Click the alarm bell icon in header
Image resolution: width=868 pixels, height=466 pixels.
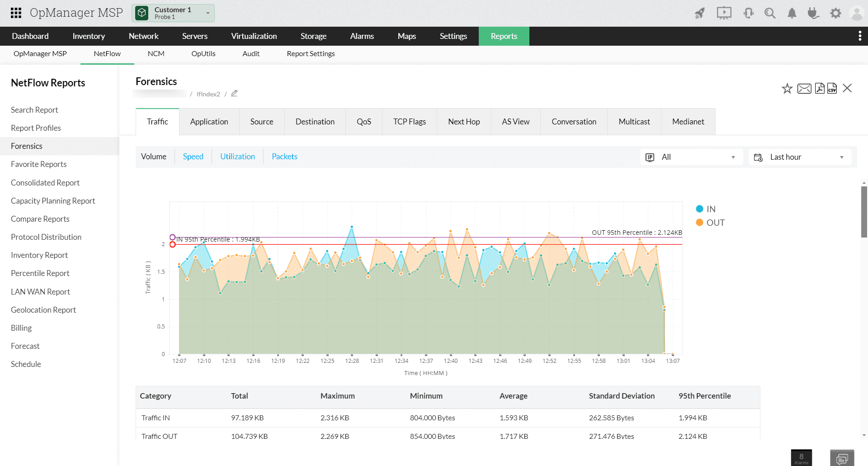click(792, 13)
